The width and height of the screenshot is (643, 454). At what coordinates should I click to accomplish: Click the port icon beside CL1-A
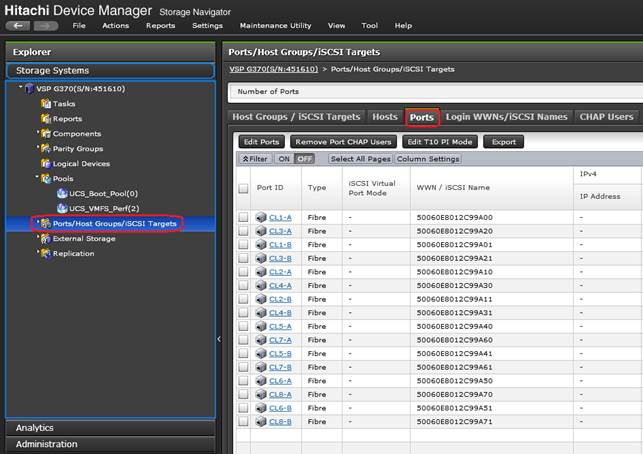[261, 217]
